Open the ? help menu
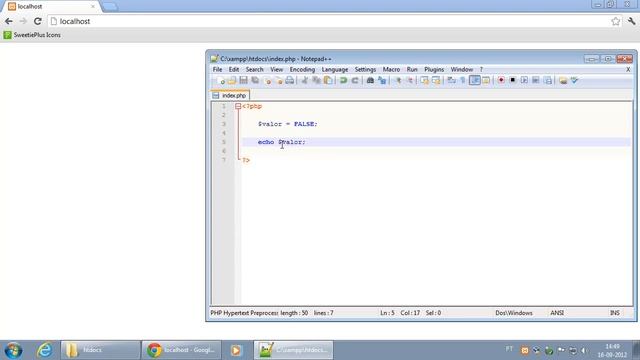The height and width of the screenshot is (360, 640). [481, 69]
